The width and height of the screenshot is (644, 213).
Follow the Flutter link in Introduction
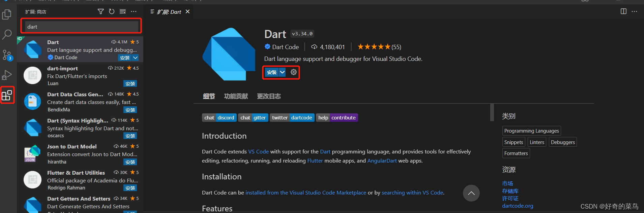(x=315, y=161)
